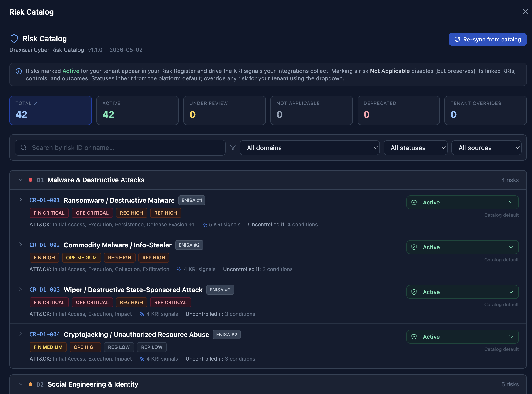This screenshot has height=394, width=532.
Task: Click the ENISA #1 badge
Action: click(192, 200)
